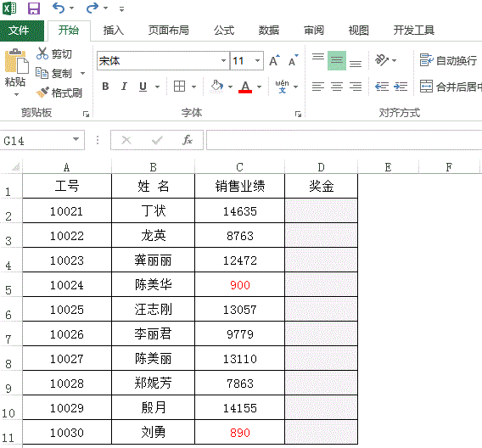
Task: Switch to the 开发工具 tab
Action: click(x=414, y=31)
